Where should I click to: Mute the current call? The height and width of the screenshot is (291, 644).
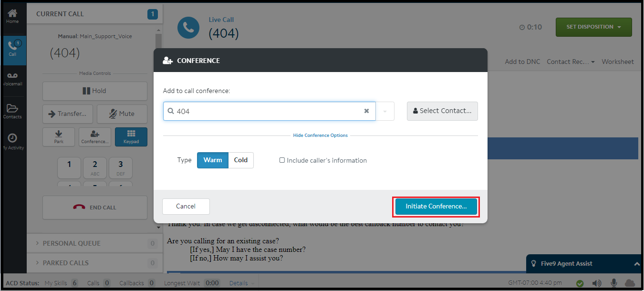tap(122, 114)
